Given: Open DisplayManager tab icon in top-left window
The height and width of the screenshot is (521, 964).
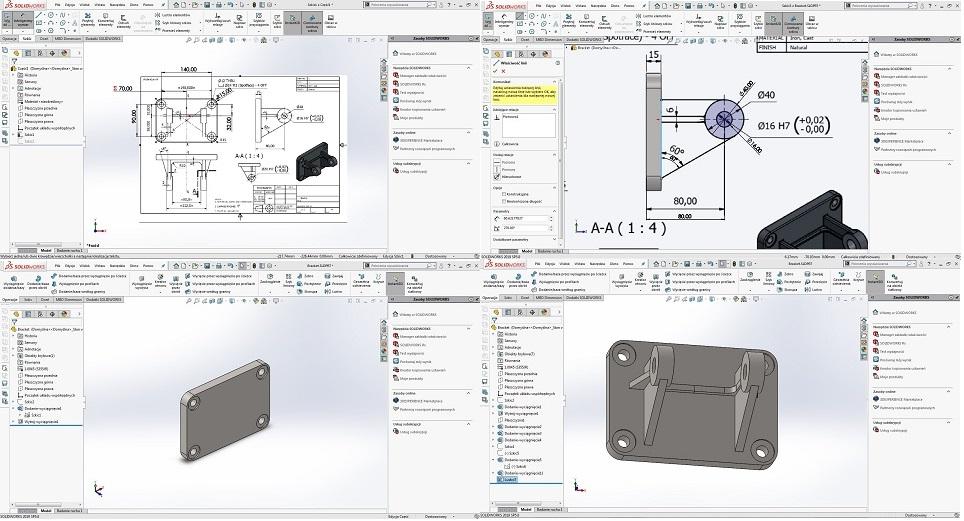Looking at the screenshot, I should (64, 53).
